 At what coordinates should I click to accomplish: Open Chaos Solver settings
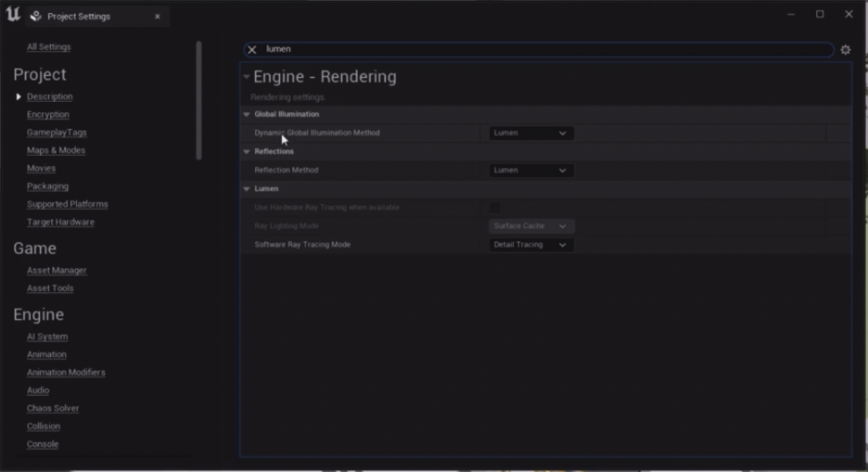[x=53, y=408]
